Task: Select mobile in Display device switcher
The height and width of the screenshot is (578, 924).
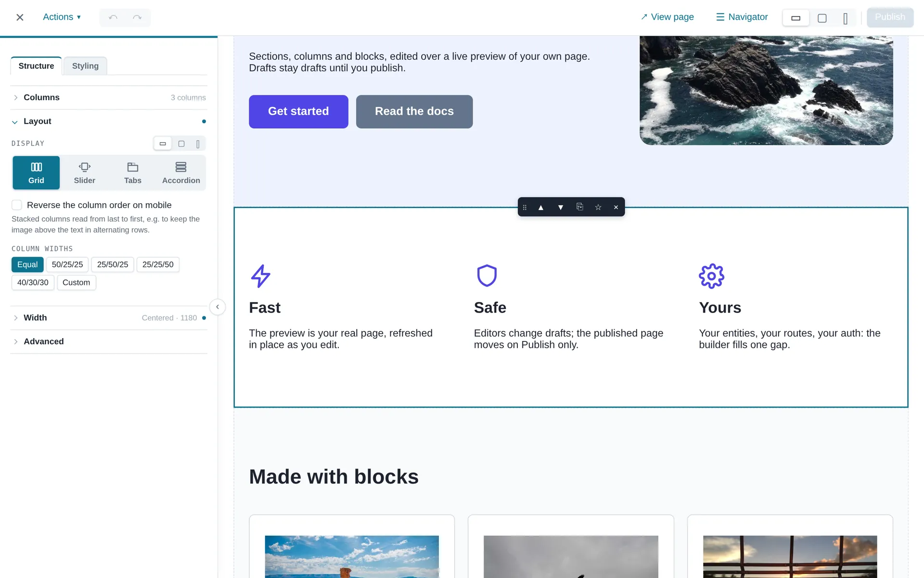Action: point(198,144)
